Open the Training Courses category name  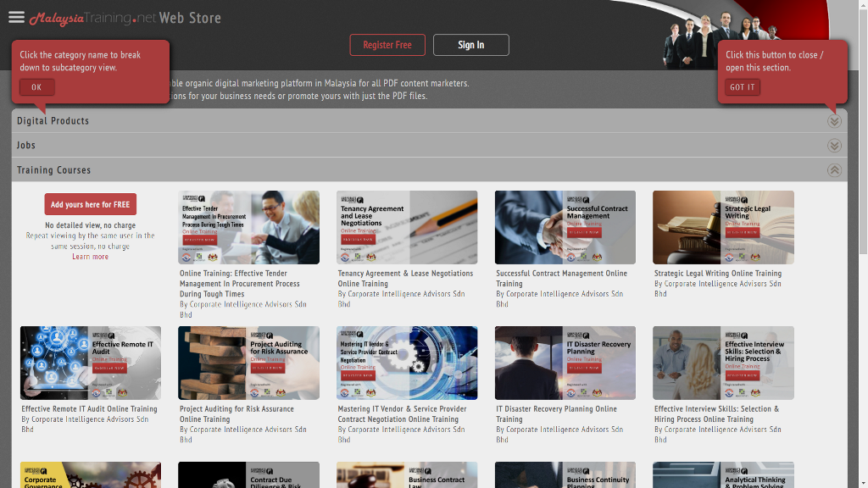click(53, 169)
